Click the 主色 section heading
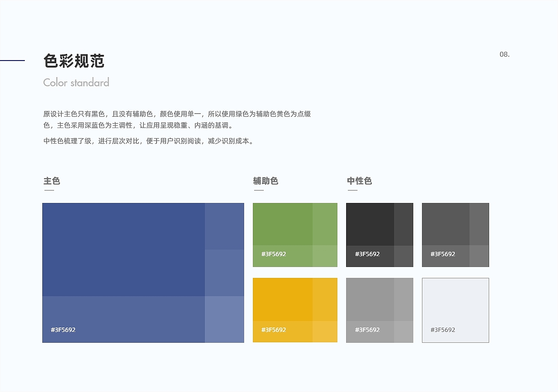The image size is (558, 392). pos(51,181)
